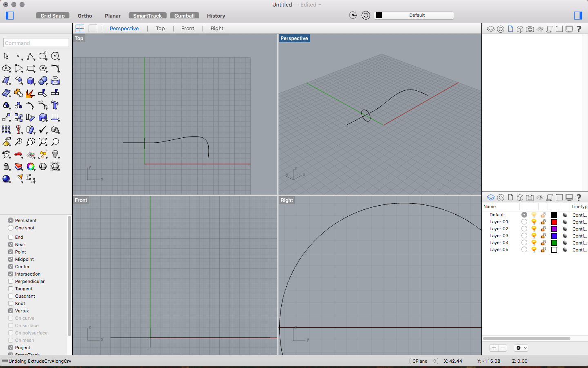Image resolution: width=588 pixels, height=368 pixels.
Task: Select the Ellipse tool
Action: pyautogui.click(x=6, y=68)
